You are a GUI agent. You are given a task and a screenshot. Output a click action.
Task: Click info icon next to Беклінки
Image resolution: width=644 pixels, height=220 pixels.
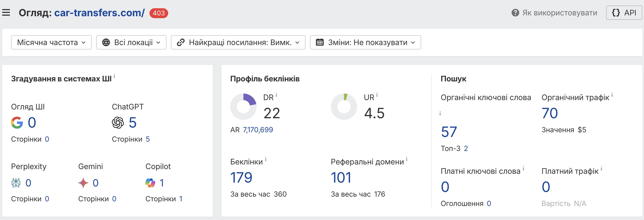coord(266,159)
